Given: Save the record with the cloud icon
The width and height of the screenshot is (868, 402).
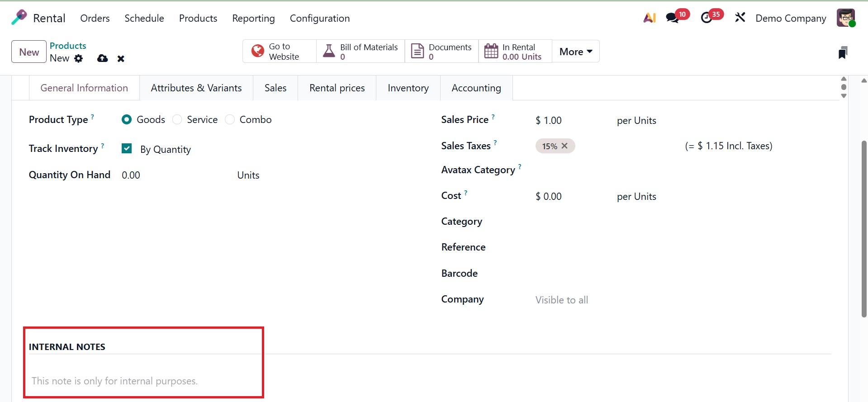Looking at the screenshot, I should click(x=103, y=58).
